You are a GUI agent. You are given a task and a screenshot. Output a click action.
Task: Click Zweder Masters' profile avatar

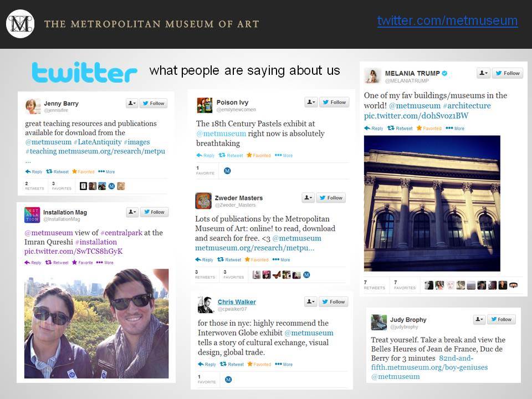click(203, 201)
